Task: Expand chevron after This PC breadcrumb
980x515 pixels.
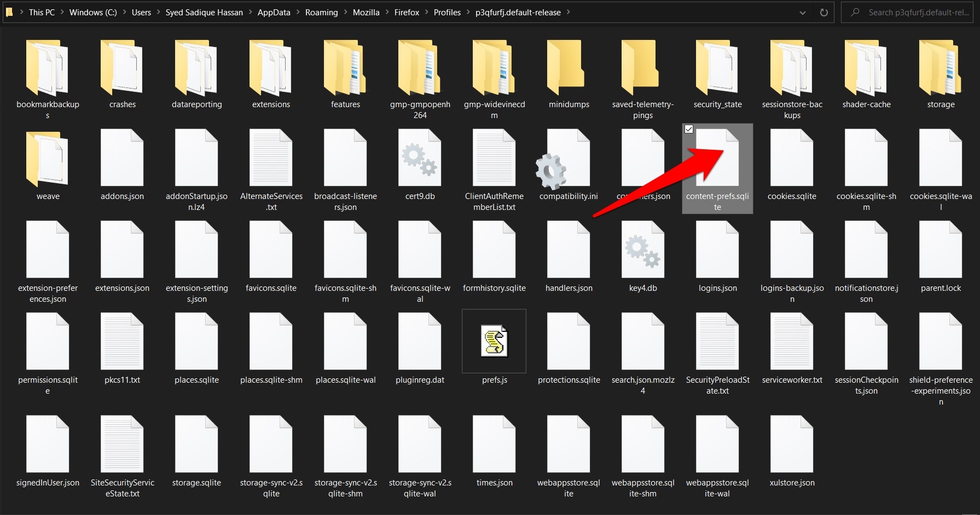Action: tap(62, 12)
